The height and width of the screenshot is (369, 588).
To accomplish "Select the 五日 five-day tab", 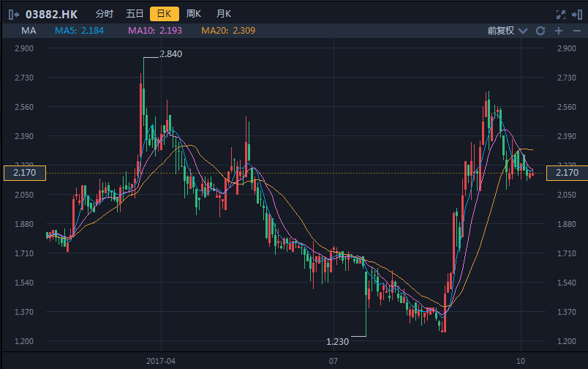I will 135,14.
